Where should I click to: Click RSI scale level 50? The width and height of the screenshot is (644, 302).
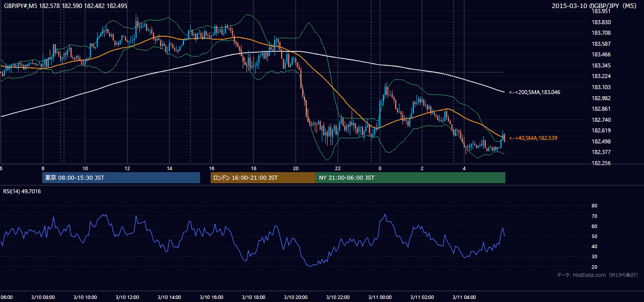(594, 236)
